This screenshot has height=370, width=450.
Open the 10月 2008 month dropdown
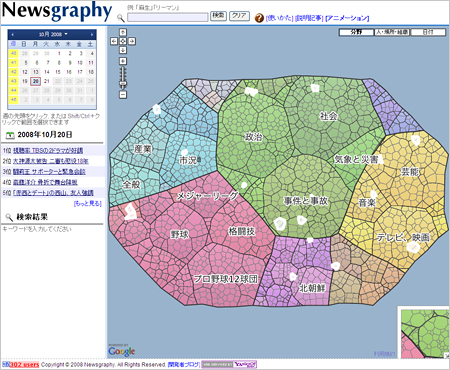coord(53,34)
